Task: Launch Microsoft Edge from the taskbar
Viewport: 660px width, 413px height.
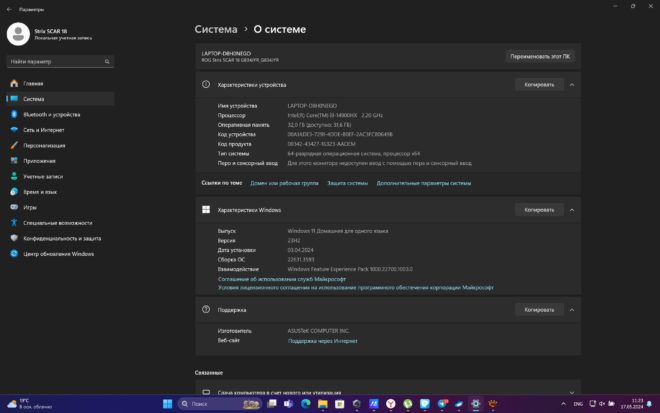Action: coord(306,404)
